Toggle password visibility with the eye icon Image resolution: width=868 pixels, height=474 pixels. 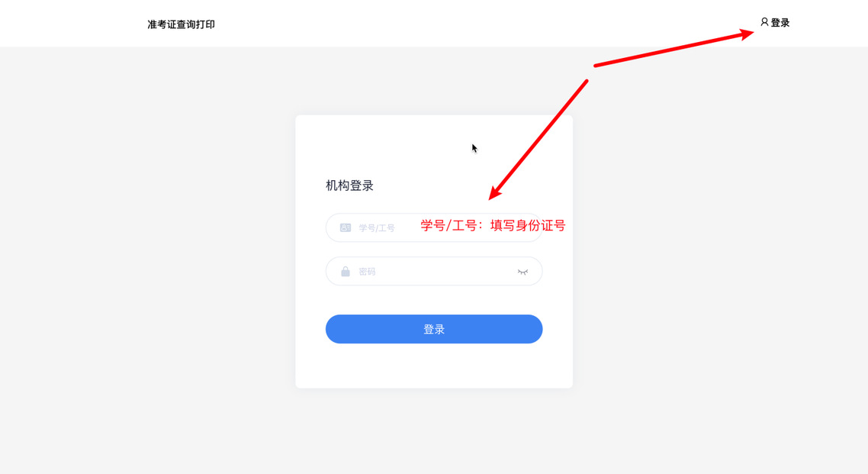pyautogui.click(x=522, y=272)
